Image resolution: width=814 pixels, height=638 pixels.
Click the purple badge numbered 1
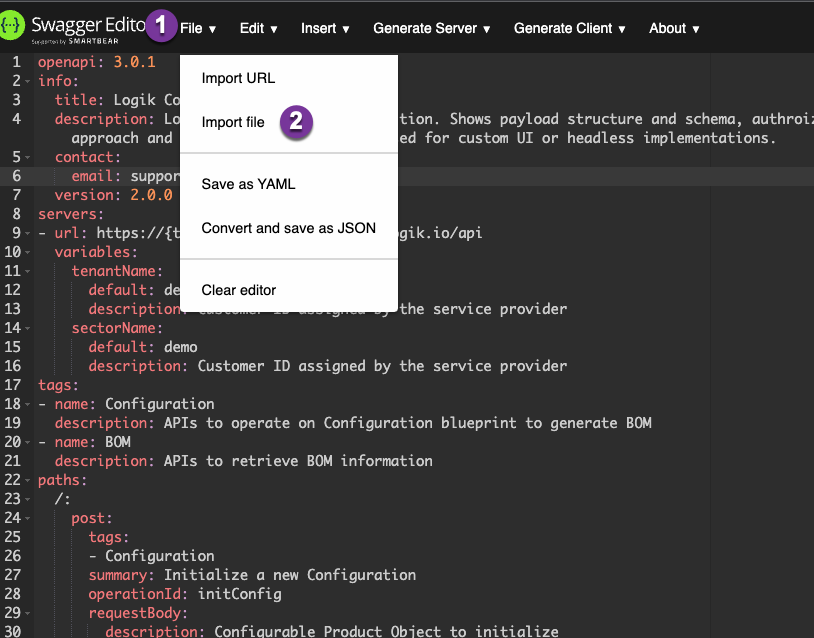(x=161, y=26)
